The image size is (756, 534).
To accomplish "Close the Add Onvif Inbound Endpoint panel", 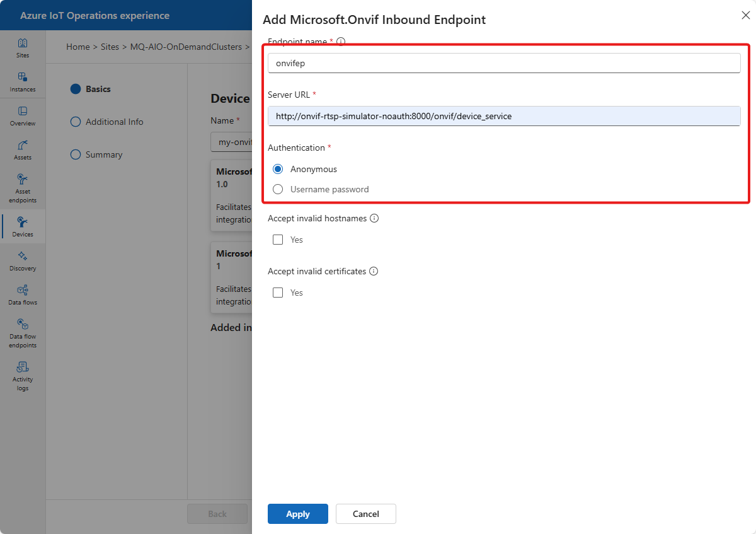I will [x=745, y=15].
